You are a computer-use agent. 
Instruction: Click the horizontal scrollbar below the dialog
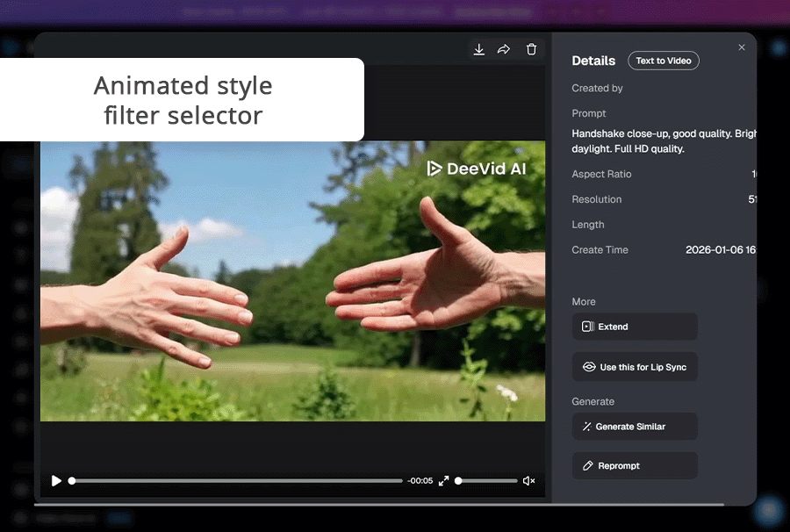pyautogui.click(x=379, y=504)
